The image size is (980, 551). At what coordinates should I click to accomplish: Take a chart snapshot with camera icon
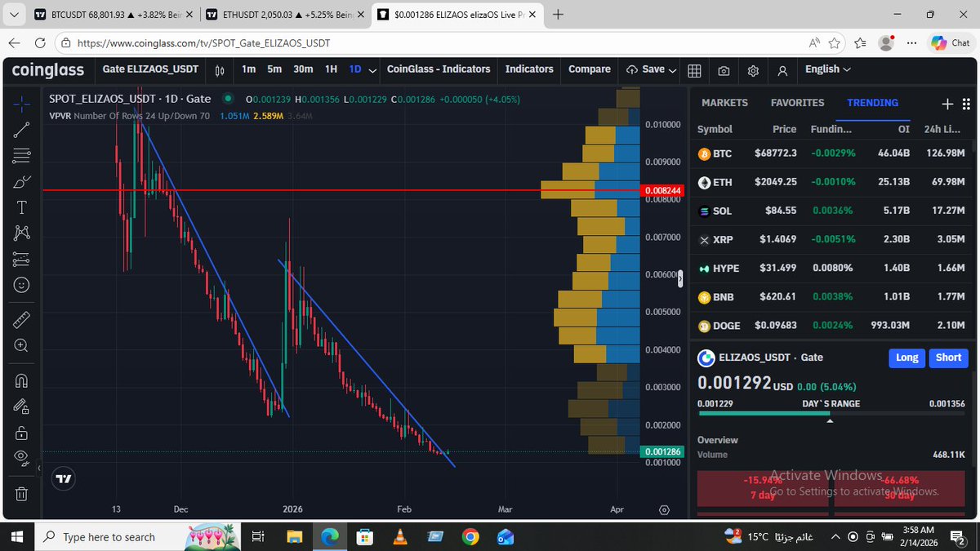[x=724, y=70]
